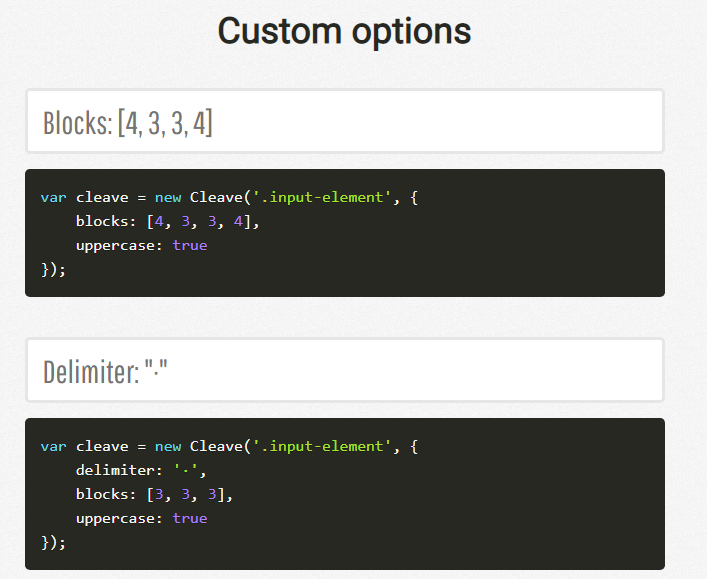Click '.input-element' string in first code block
The width and height of the screenshot is (707, 579).
coord(320,197)
